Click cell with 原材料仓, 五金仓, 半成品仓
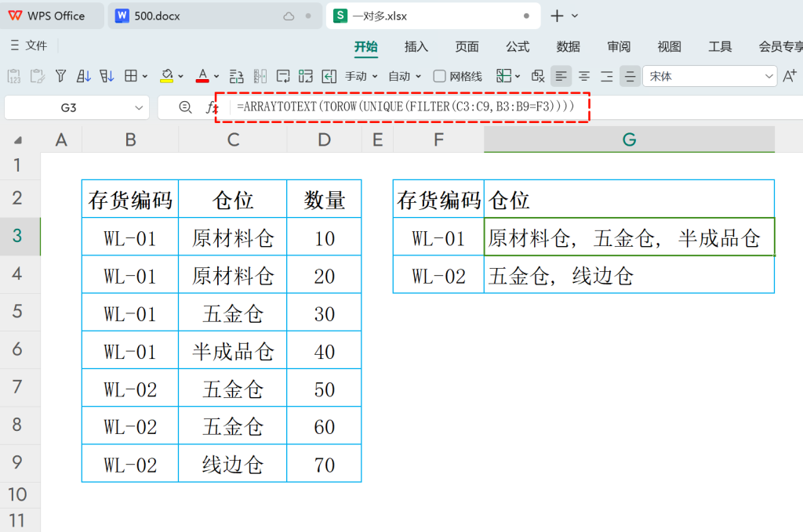The height and width of the screenshot is (532, 803). (630, 237)
